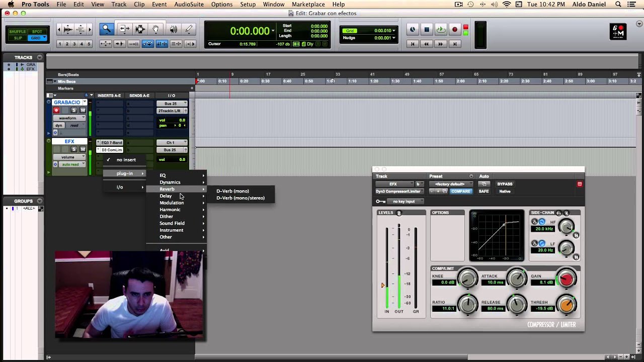Click the transport Play button

pyautogui.click(x=440, y=30)
